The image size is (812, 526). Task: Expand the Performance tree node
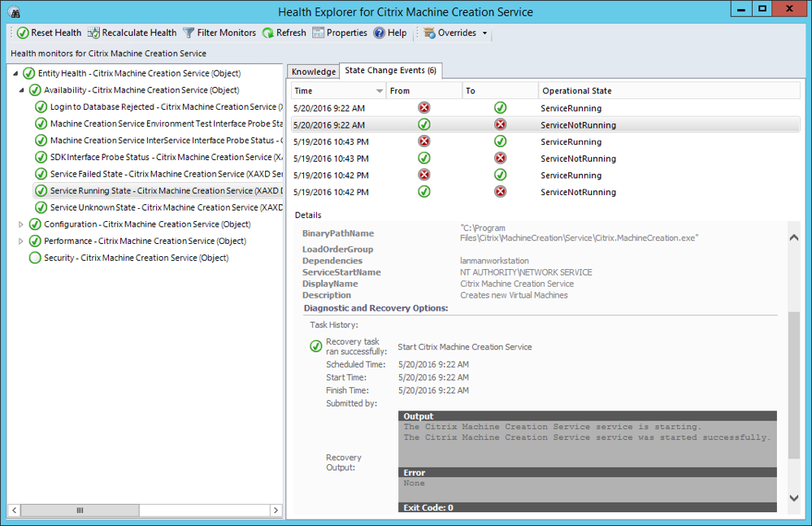pos(20,241)
